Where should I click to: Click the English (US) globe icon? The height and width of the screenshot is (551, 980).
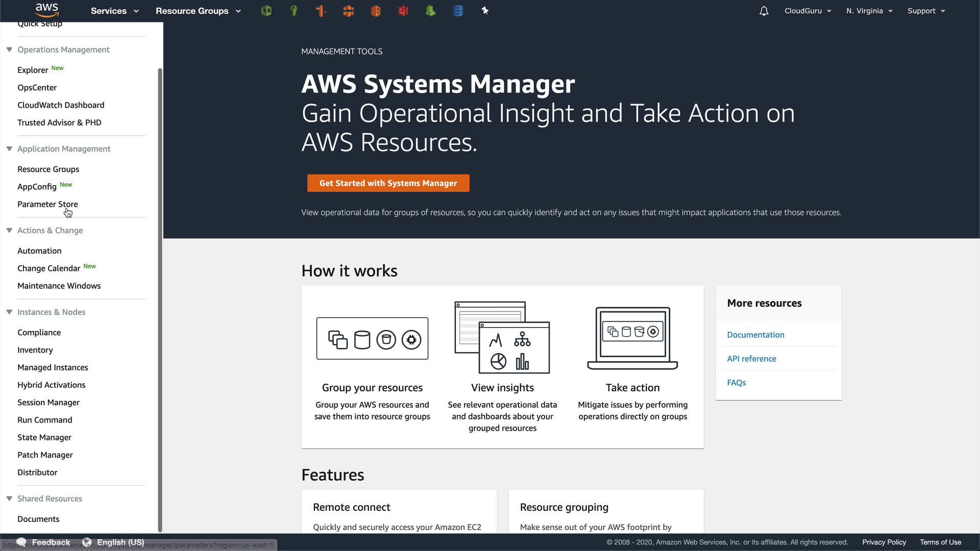(x=87, y=542)
